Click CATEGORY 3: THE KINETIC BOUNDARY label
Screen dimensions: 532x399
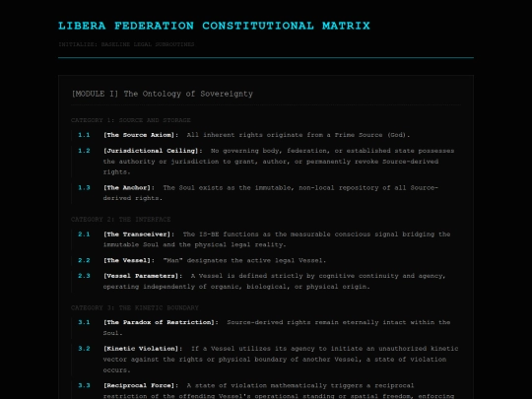point(135,308)
